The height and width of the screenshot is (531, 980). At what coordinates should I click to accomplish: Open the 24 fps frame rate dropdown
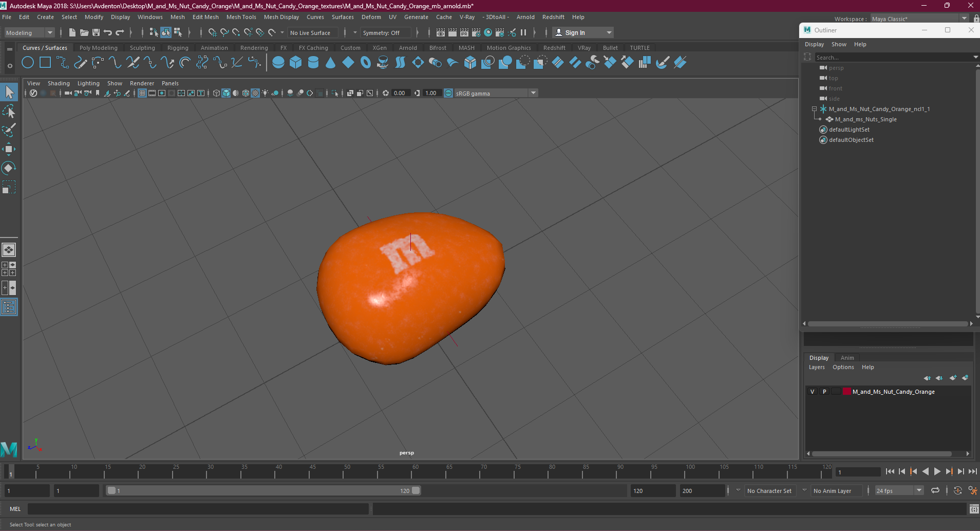[899, 491]
